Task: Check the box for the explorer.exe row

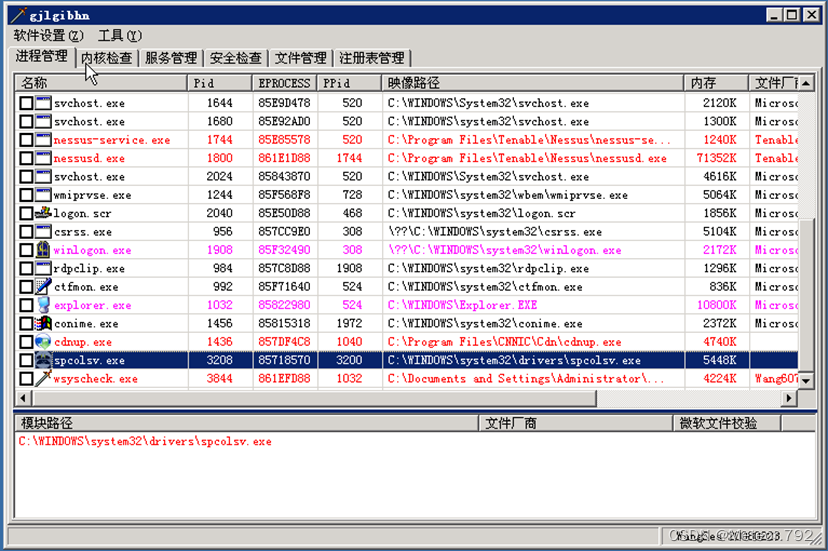Action: [26, 305]
